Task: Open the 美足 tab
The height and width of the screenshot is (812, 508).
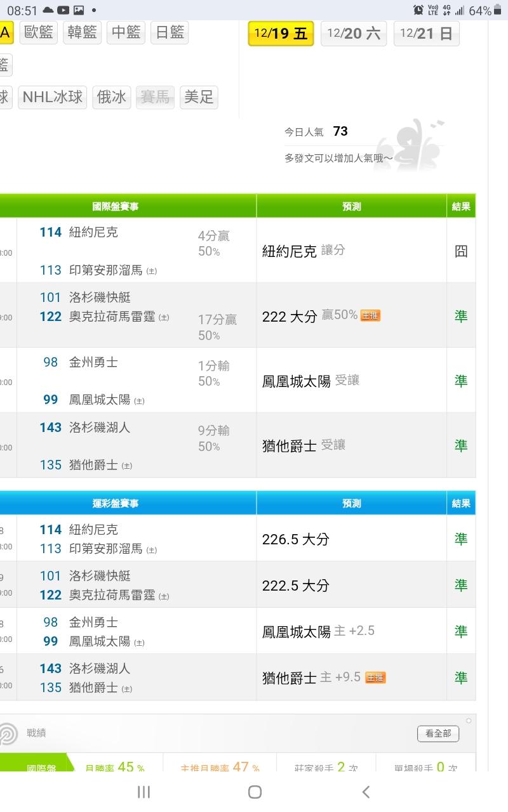Action: 199,97
